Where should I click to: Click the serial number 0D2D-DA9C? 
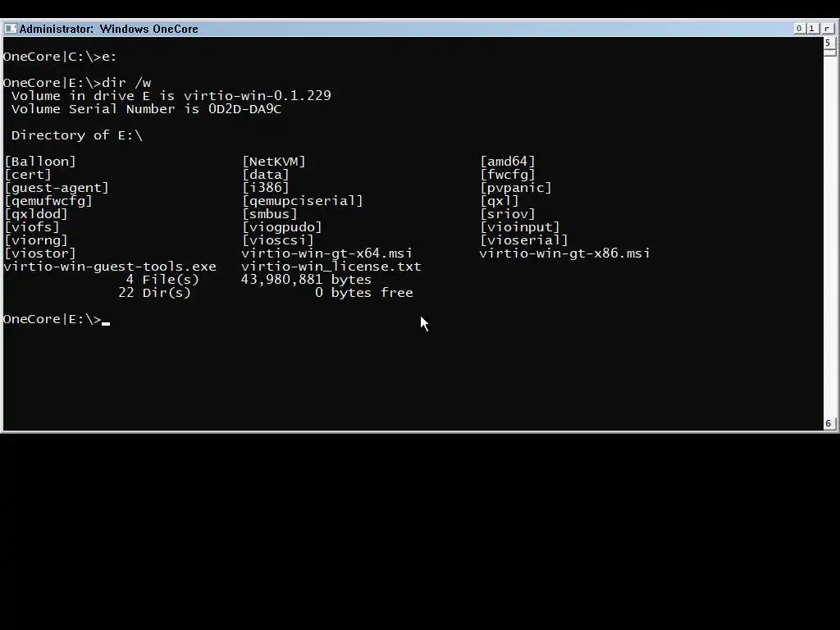(x=244, y=109)
